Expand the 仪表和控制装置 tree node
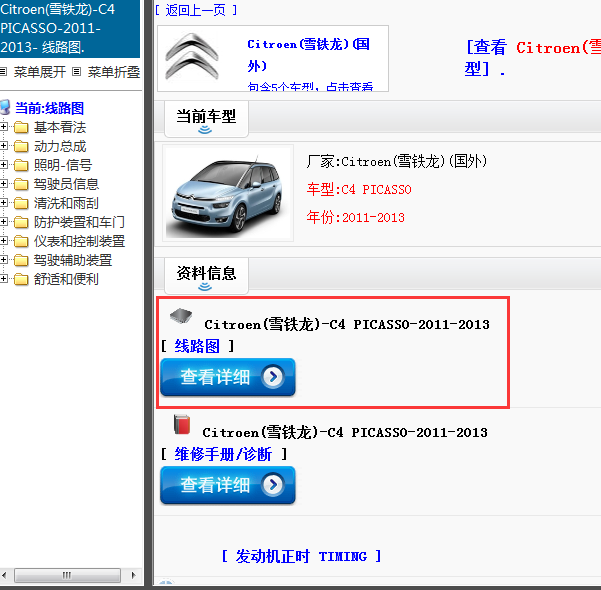Viewport: 601px width, 590px height. [3, 240]
